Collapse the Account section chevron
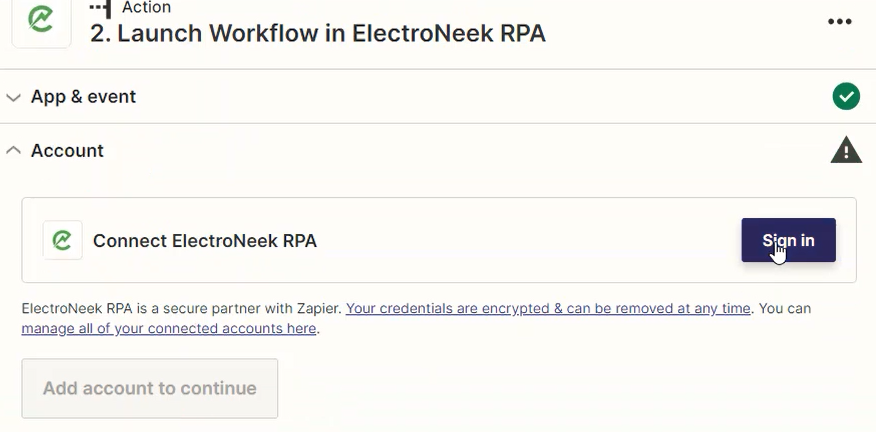Image resolution: width=876 pixels, height=432 pixels. point(13,150)
